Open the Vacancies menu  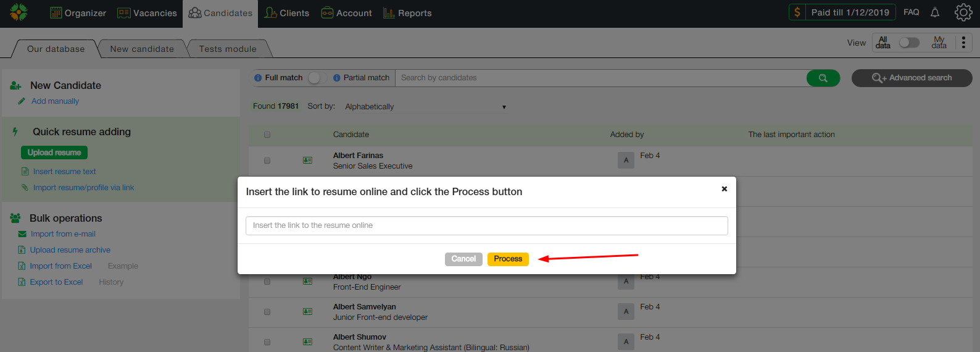[147, 13]
